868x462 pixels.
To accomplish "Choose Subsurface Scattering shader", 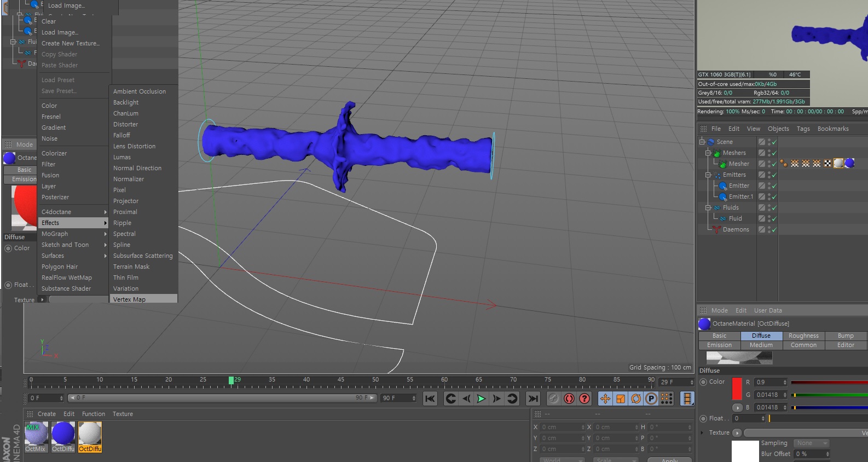I will click(143, 256).
